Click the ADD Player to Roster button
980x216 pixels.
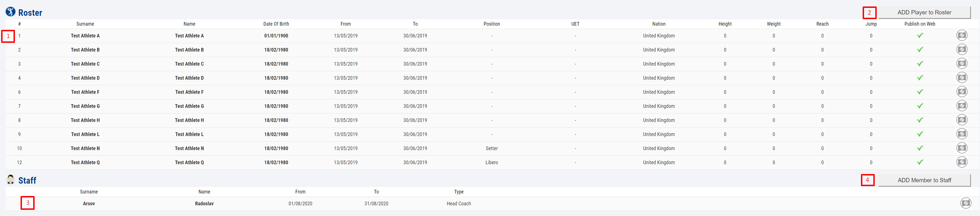click(x=924, y=13)
